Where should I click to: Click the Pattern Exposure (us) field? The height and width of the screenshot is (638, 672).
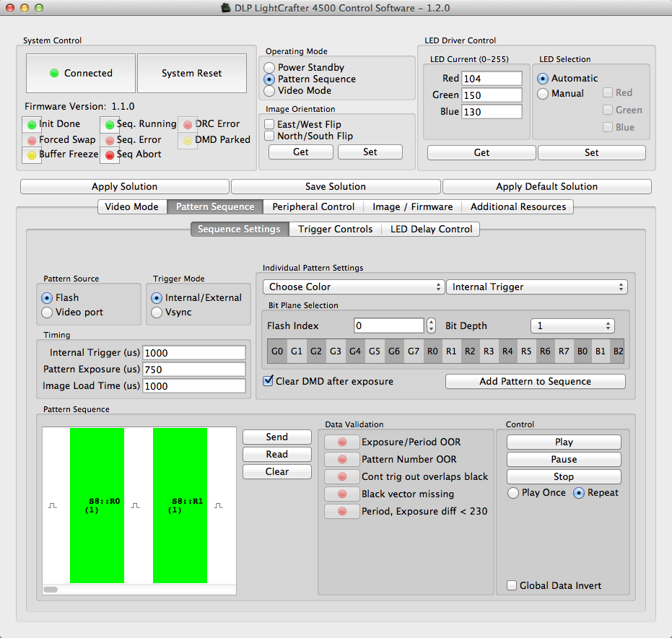[x=193, y=370]
